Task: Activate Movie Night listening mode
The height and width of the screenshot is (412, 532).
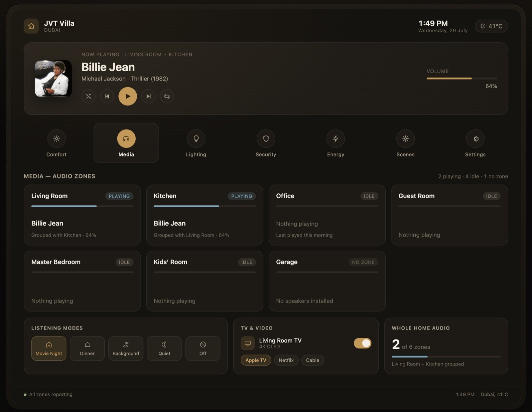Action: (49, 348)
